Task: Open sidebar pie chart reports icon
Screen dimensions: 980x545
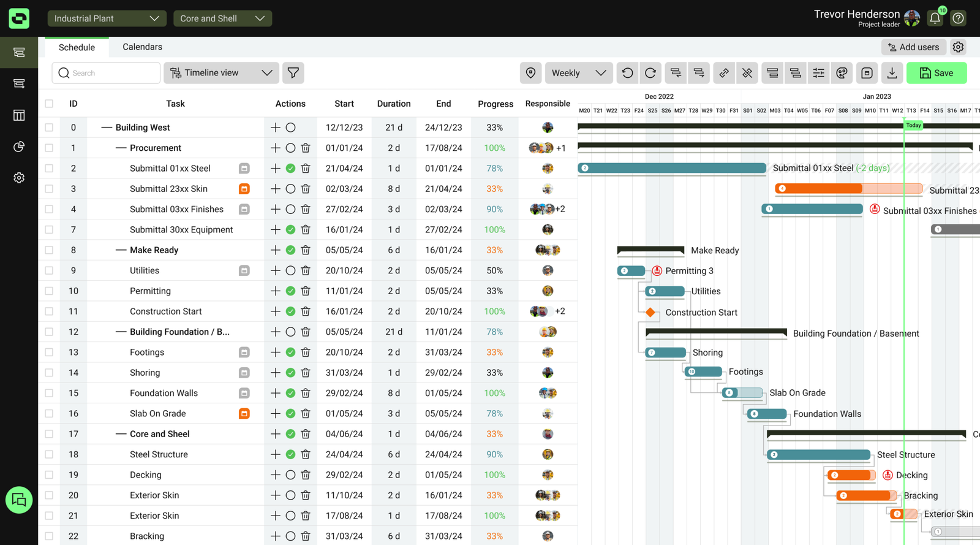Action: (19, 147)
